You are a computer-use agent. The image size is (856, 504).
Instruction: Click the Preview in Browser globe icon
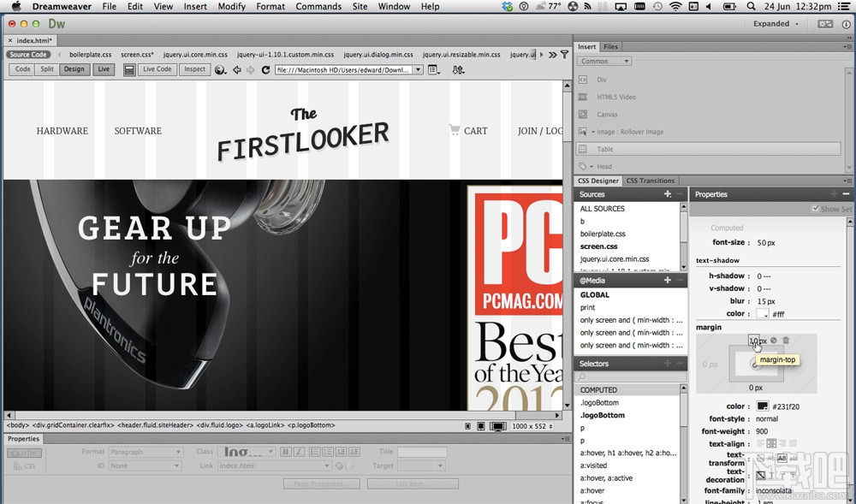click(220, 69)
